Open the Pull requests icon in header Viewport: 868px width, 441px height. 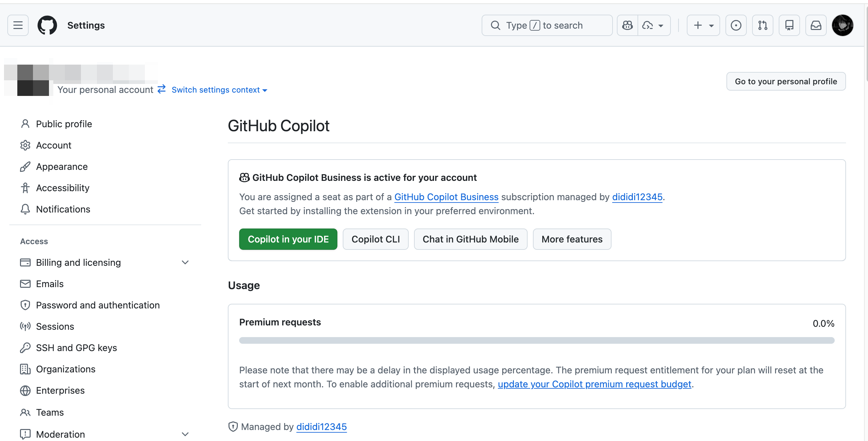[762, 25]
